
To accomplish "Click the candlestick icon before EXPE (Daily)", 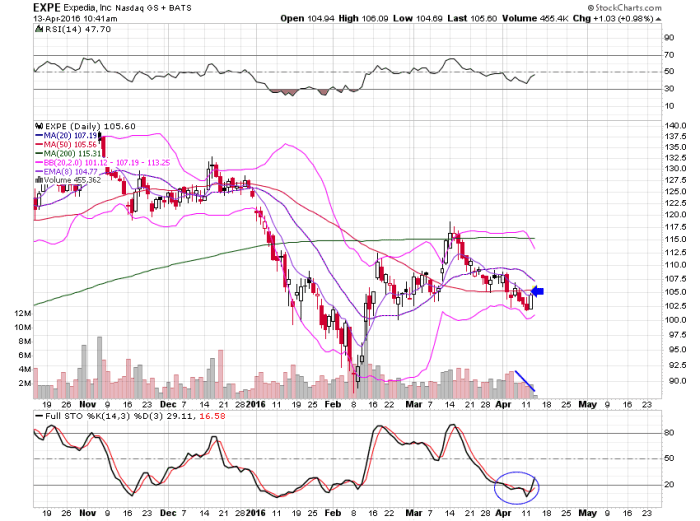I will click(x=39, y=126).
